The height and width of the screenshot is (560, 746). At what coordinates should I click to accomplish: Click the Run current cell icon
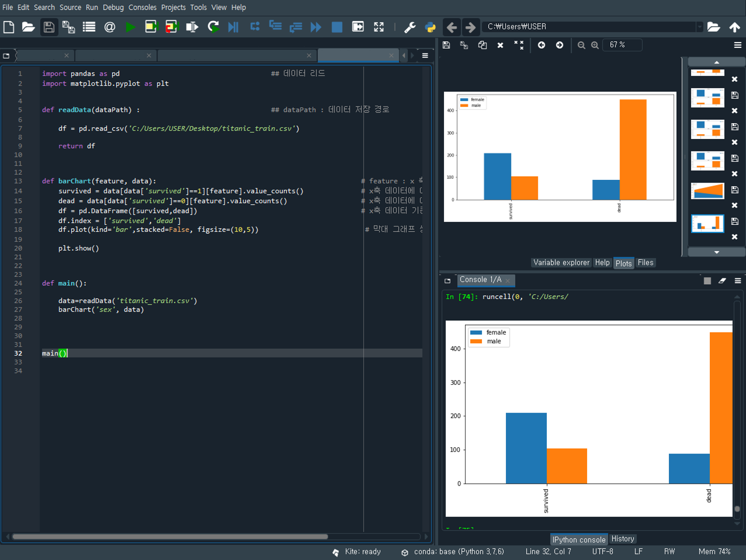point(151,27)
